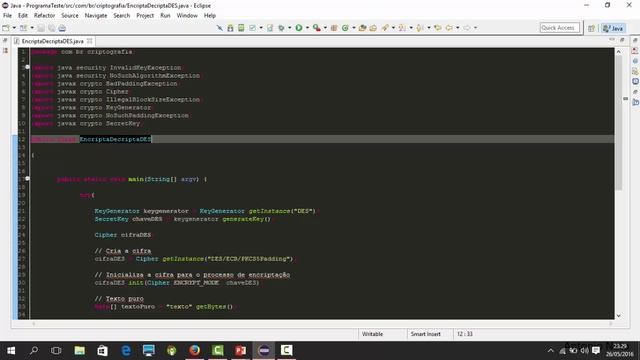This screenshot has width=640, height=360.
Task: Click the Back navigation arrow icon
Action: [449, 28]
